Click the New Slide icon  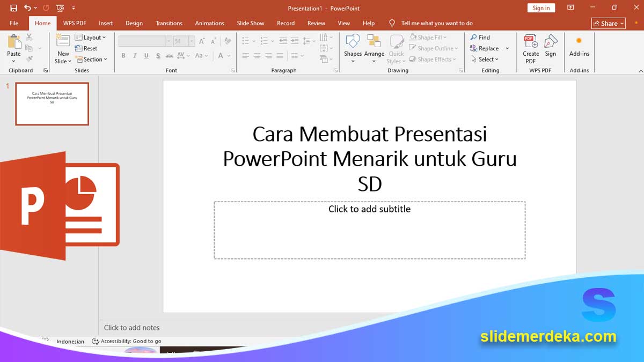click(x=63, y=41)
